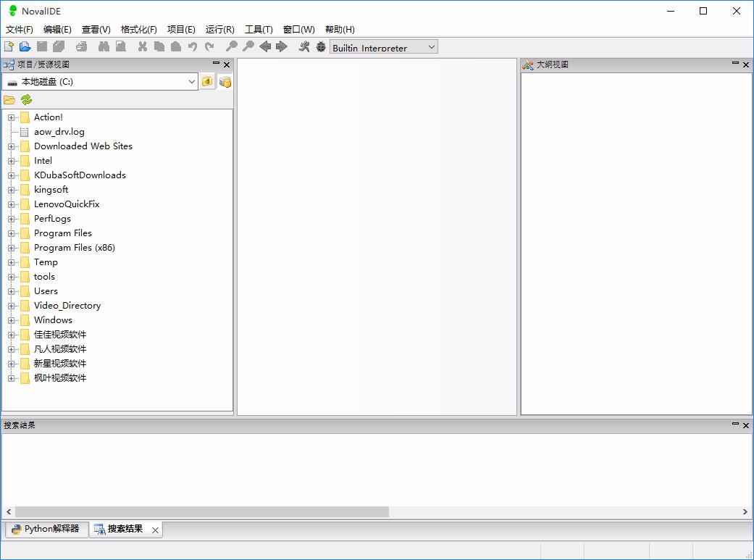Navigate forward with right arrow icon
754x560 pixels.
[282, 46]
